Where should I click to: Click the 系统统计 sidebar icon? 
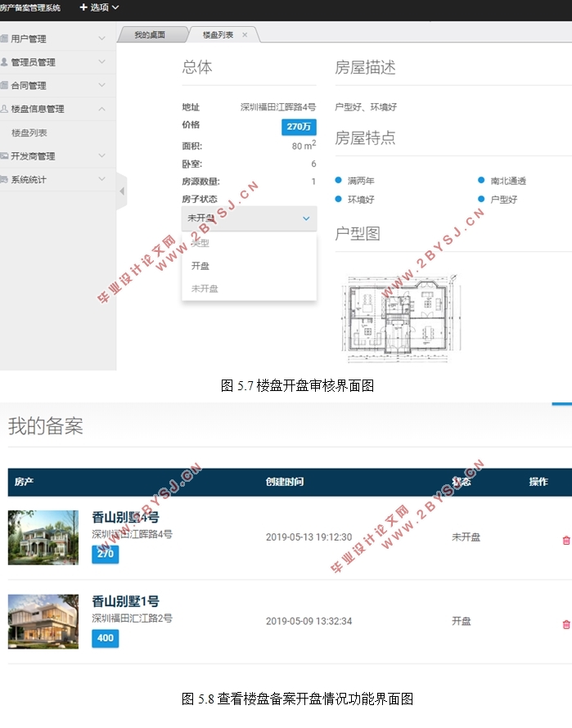click(4, 179)
